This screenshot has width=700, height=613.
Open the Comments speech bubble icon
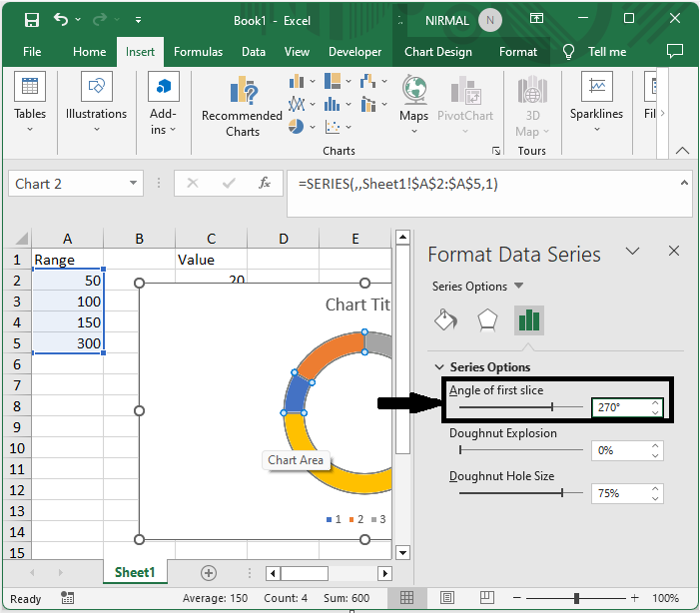point(675,51)
